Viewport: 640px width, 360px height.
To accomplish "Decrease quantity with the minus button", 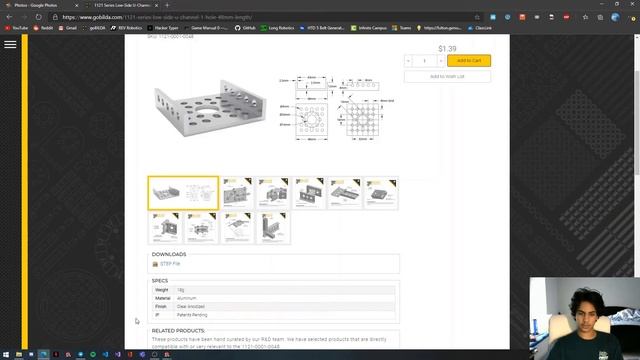I will [408, 61].
